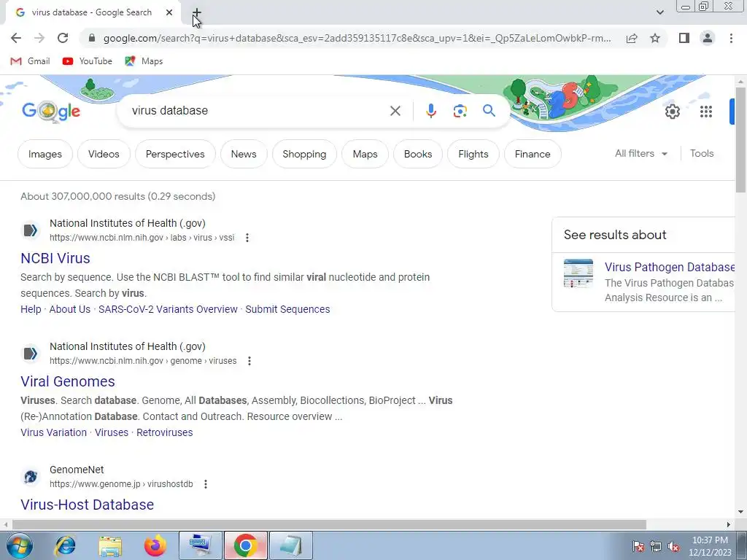Click the GenomeNet site favicon
Viewport: 747px width, 560px height.
point(31,477)
